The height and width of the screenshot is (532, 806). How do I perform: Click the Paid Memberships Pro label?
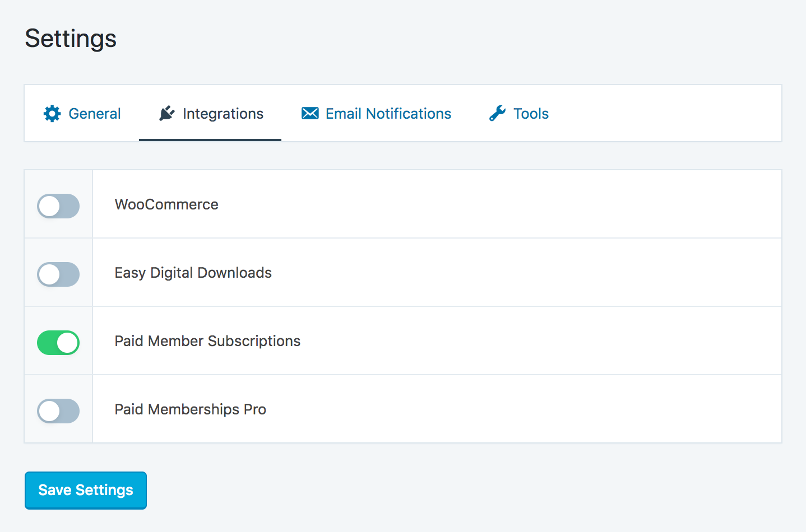tap(191, 409)
